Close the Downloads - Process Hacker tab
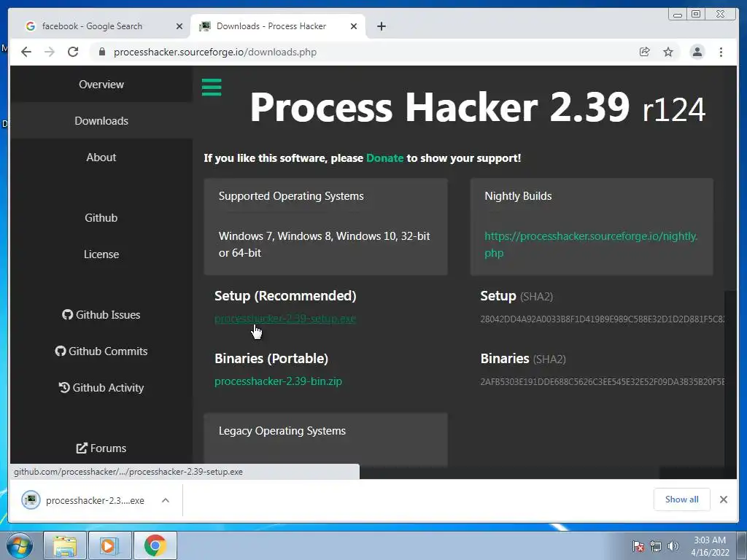The width and height of the screenshot is (747, 560). coord(354,26)
